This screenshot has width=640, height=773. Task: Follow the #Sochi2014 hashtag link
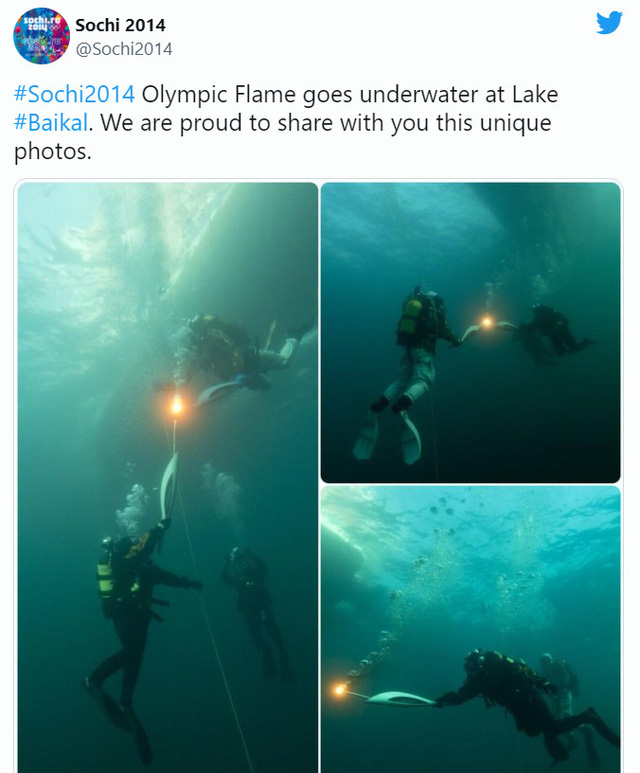coord(74,94)
